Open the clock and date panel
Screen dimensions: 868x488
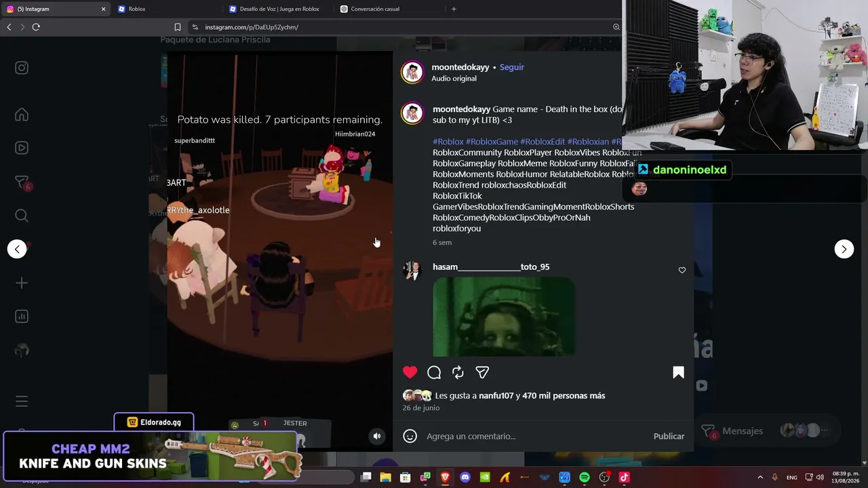pyautogui.click(x=845, y=477)
